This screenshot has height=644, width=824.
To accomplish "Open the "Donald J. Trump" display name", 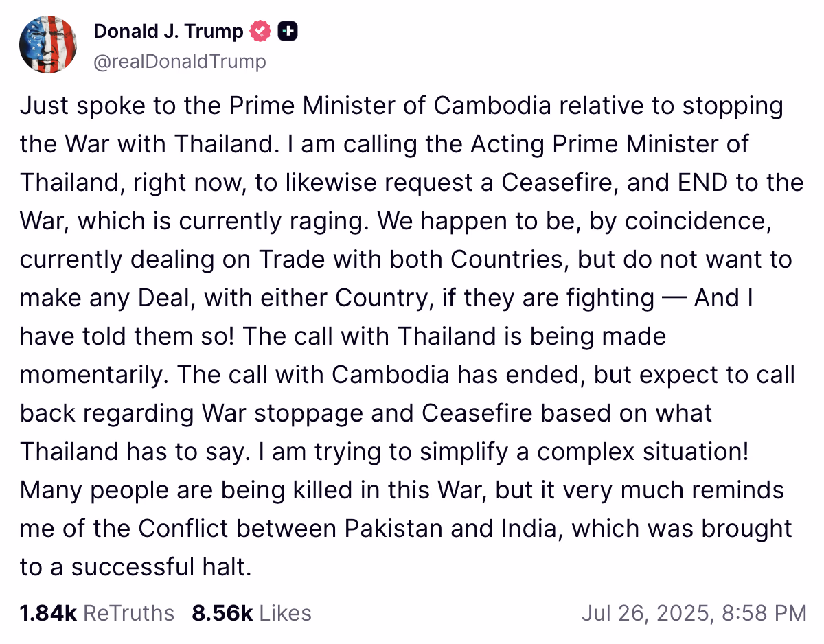I will pyautogui.click(x=168, y=32).
